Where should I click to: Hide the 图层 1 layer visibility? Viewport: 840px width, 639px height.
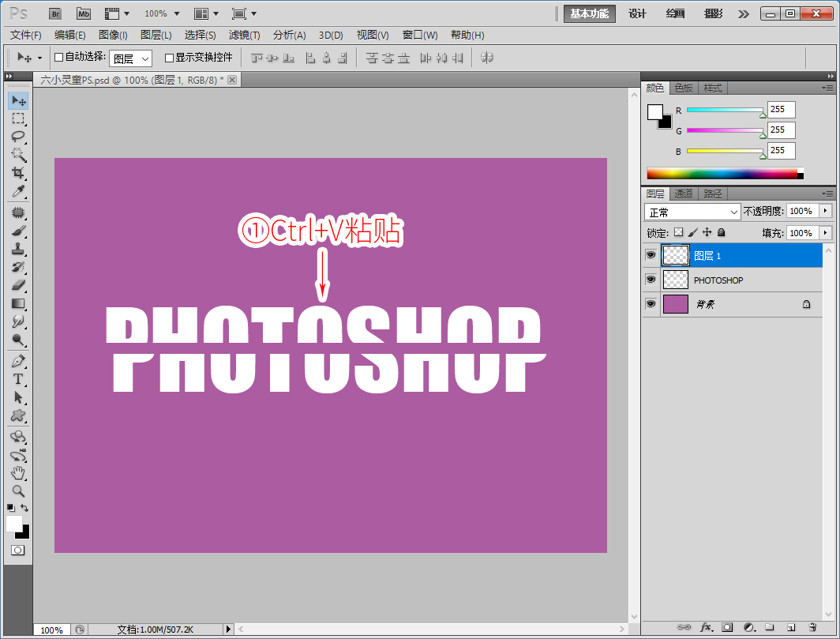pos(651,255)
